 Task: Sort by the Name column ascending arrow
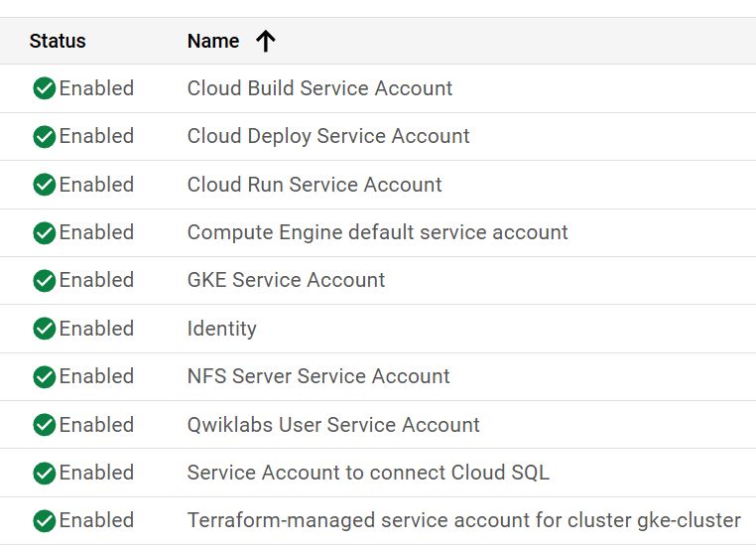(266, 41)
